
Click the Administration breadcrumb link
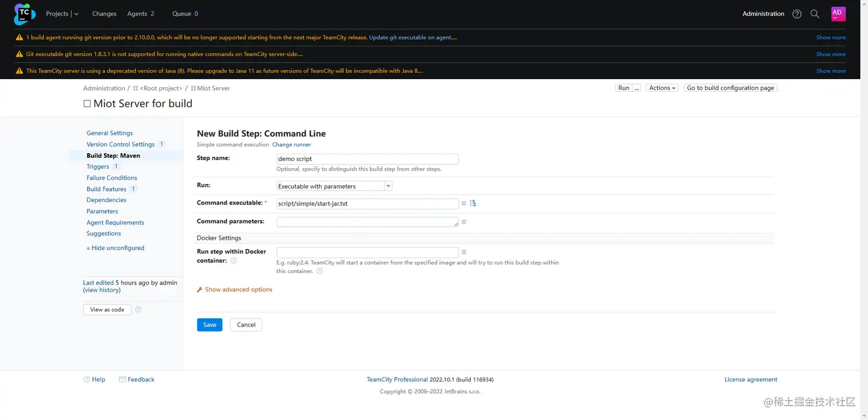tap(104, 88)
